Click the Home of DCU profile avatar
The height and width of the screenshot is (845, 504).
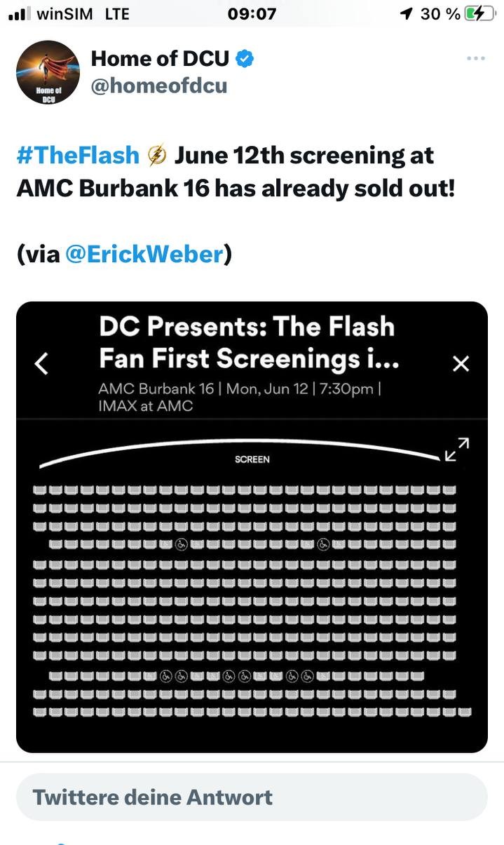(48, 72)
